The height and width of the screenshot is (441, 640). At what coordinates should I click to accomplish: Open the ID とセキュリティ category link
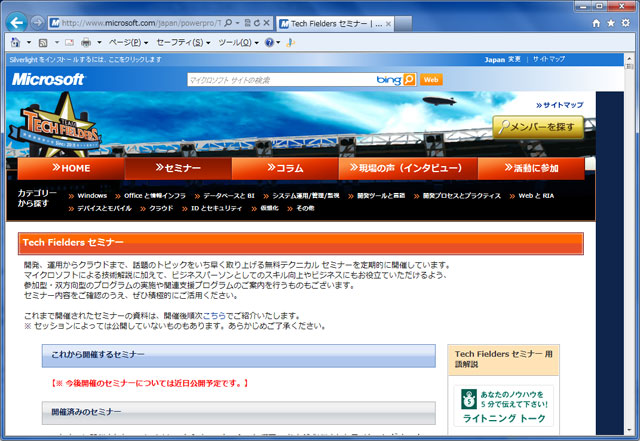[216, 208]
